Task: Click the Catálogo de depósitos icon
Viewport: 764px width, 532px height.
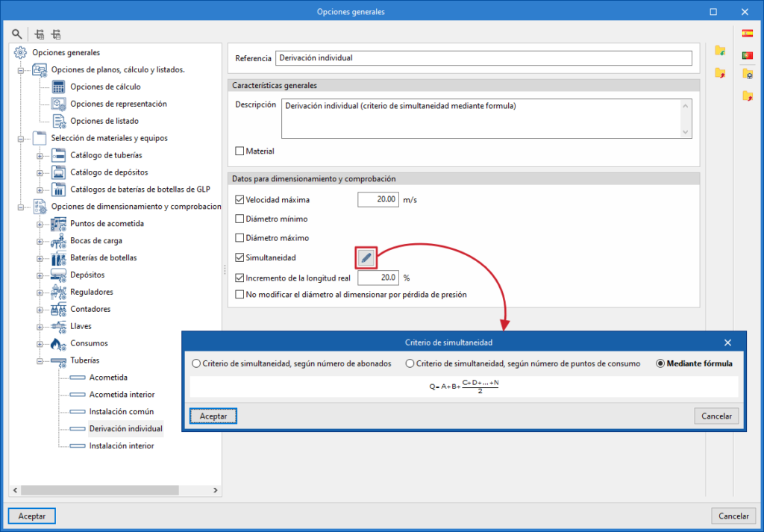Action: (x=58, y=172)
